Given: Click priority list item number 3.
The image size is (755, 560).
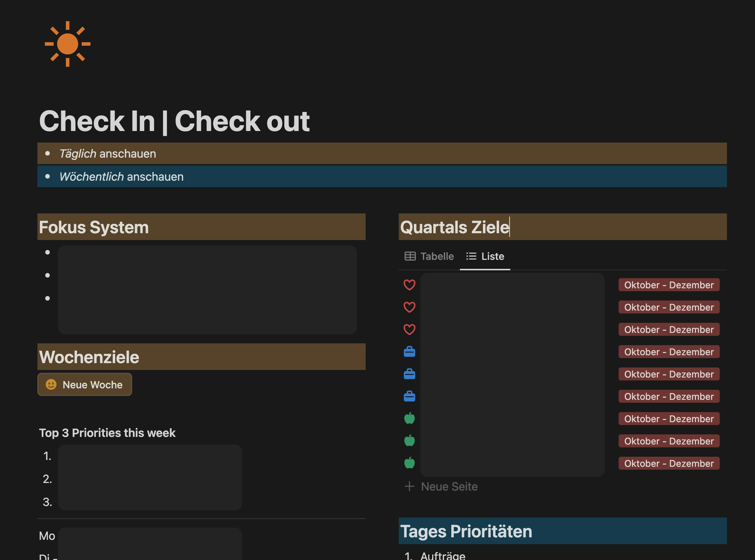Looking at the screenshot, I should click(47, 502).
